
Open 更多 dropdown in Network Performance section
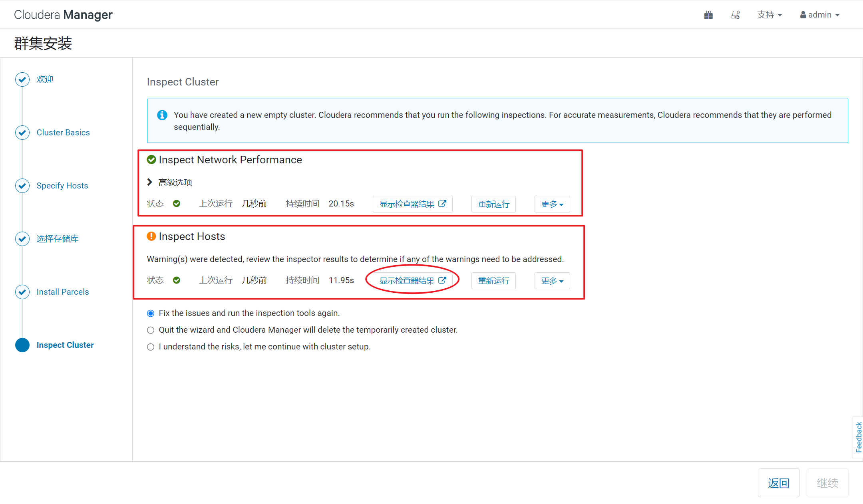tap(552, 204)
